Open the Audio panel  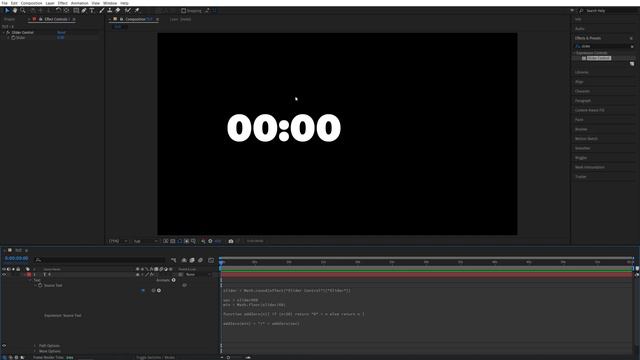(580, 29)
